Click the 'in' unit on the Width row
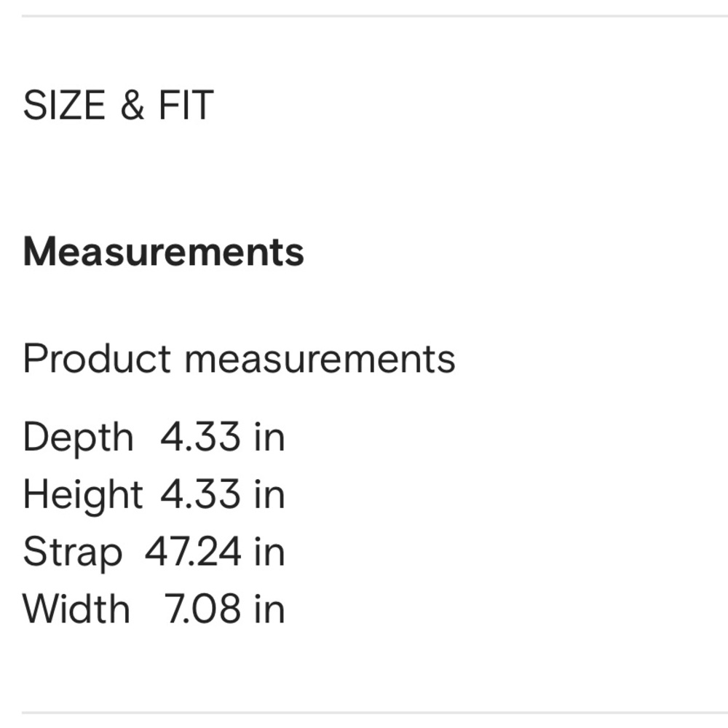728x728 pixels. tap(269, 609)
